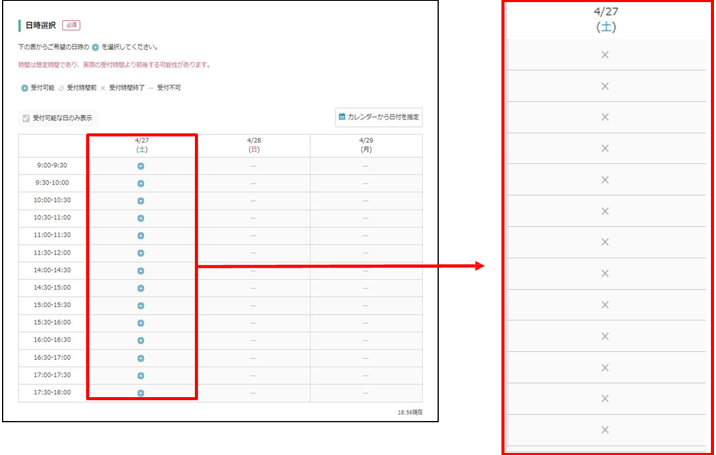Open カレンダーから日付を指定 date picker
Viewport: 716px width, 455px height.
[x=378, y=117]
